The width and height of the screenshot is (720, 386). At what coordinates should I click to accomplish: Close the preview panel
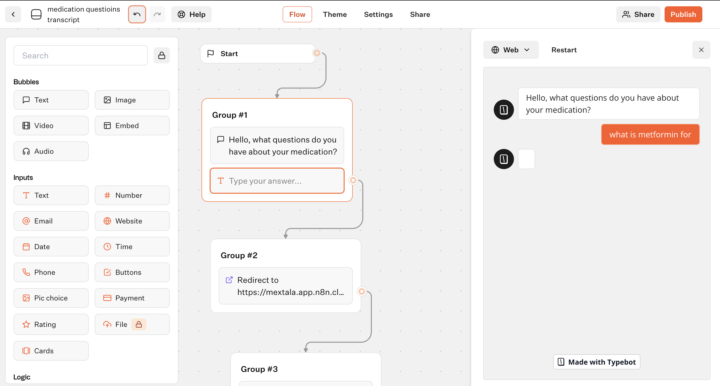tap(701, 50)
